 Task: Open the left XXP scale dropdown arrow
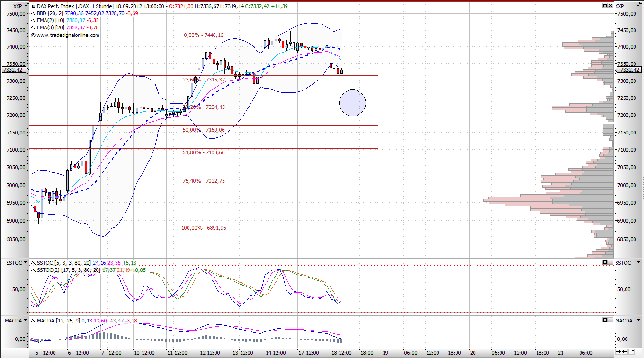click(25, 6)
